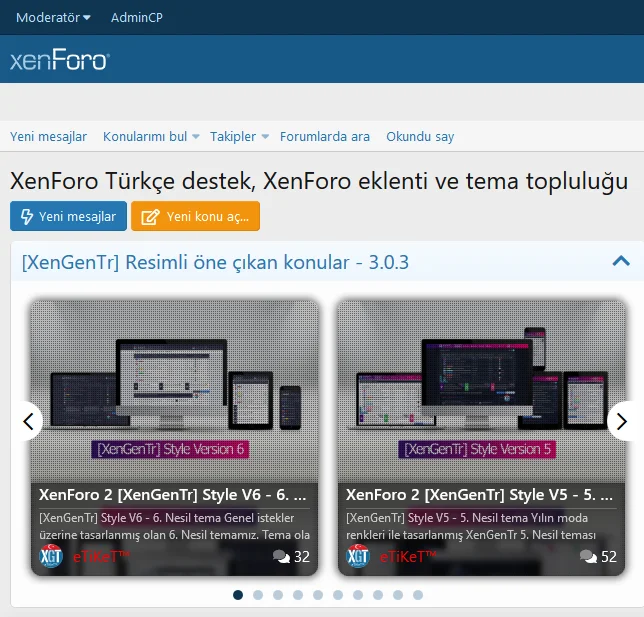Viewport: 644px width, 617px height.
Task: Click the XGT avatar on V5 card
Action: click(x=358, y=556)
